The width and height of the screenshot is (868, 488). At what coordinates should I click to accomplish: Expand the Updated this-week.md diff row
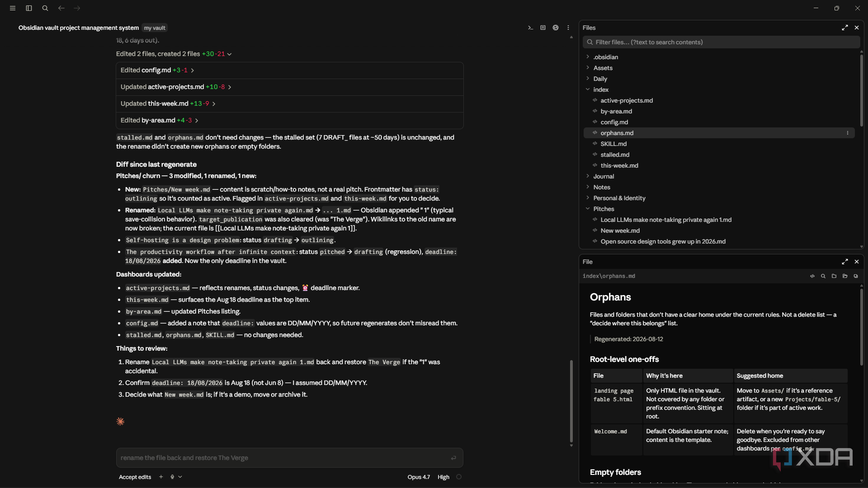[289, 103]
